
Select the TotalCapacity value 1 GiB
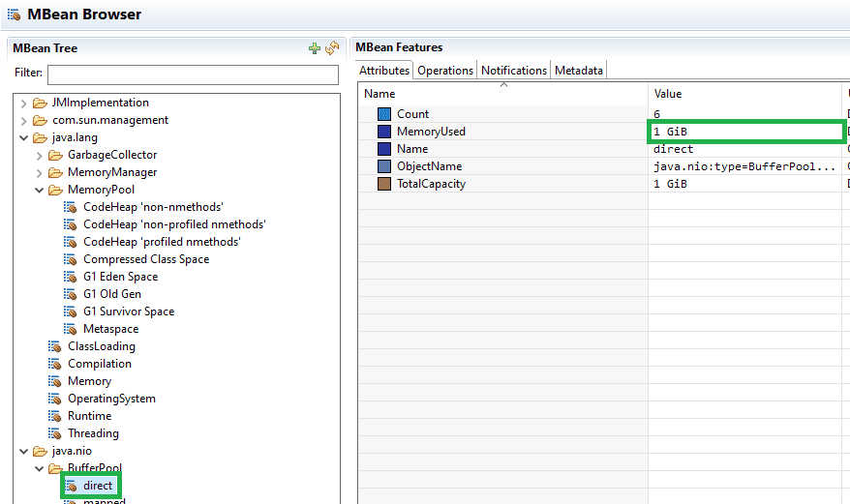click(671, 184)
